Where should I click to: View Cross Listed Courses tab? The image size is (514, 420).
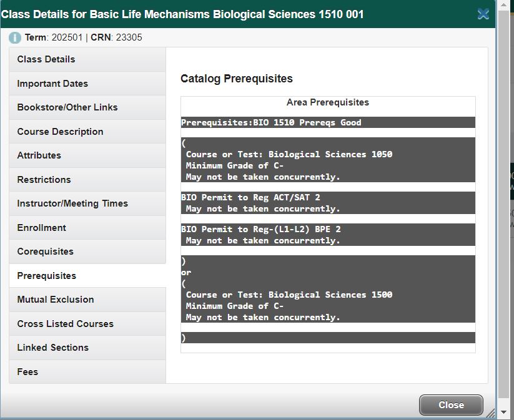[x=87, y=324]
